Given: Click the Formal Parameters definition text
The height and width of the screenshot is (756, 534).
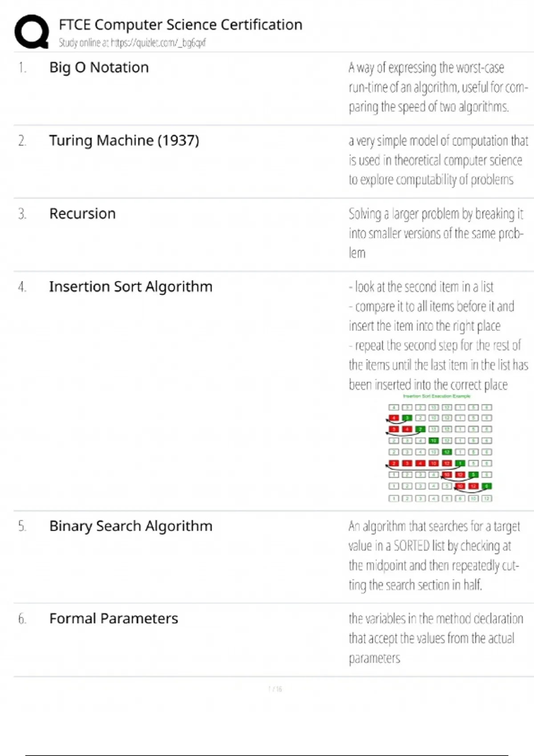Looking at the screenshot, I should [x=435, y=638].
